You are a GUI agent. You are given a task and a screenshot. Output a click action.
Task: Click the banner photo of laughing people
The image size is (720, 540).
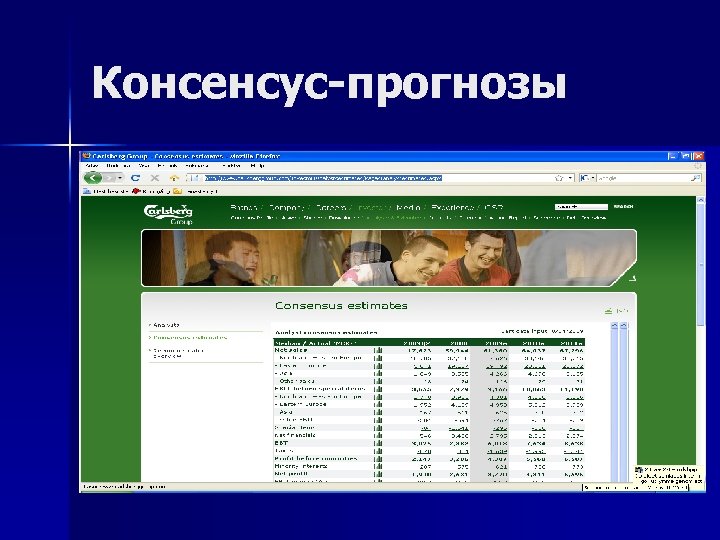click(x=388, y=258)
